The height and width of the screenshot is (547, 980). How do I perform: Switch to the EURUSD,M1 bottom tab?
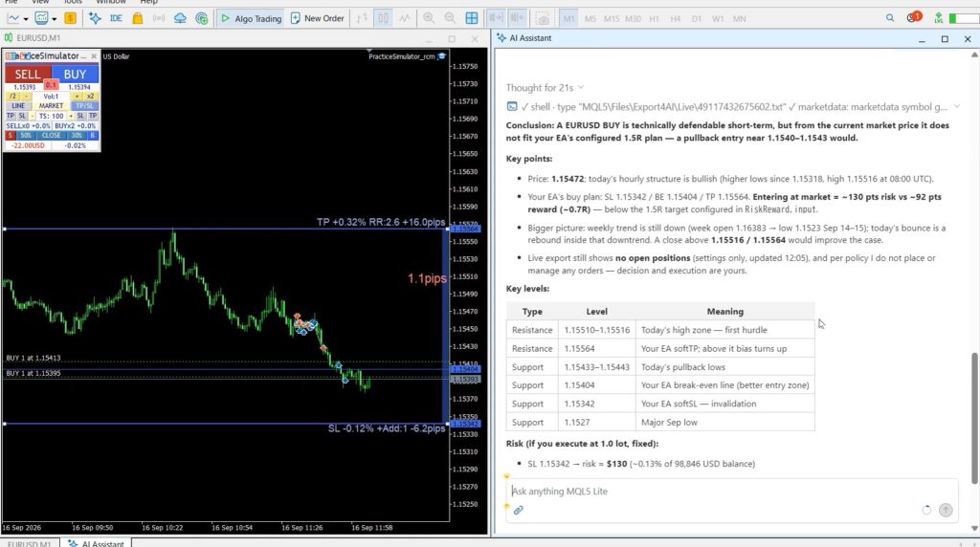pos(29,543)
